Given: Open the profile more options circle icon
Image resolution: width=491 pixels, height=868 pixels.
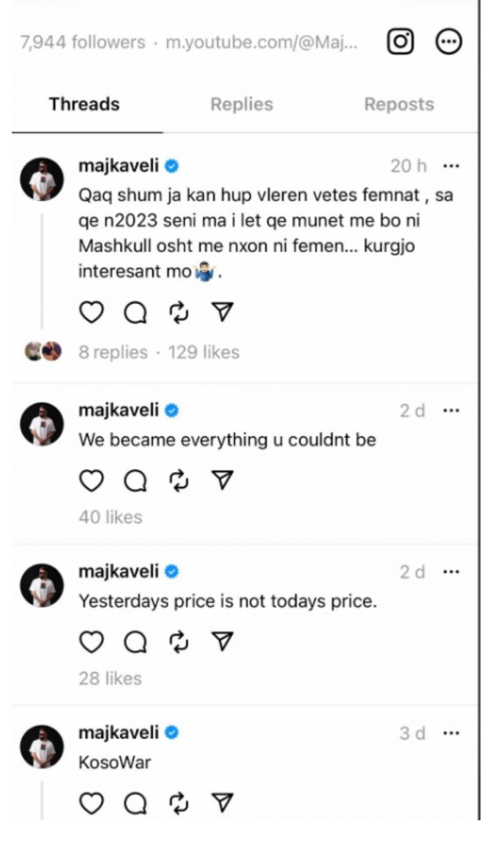Looking at the screenshot, I should pyautogui.click(x=448, y=42).
